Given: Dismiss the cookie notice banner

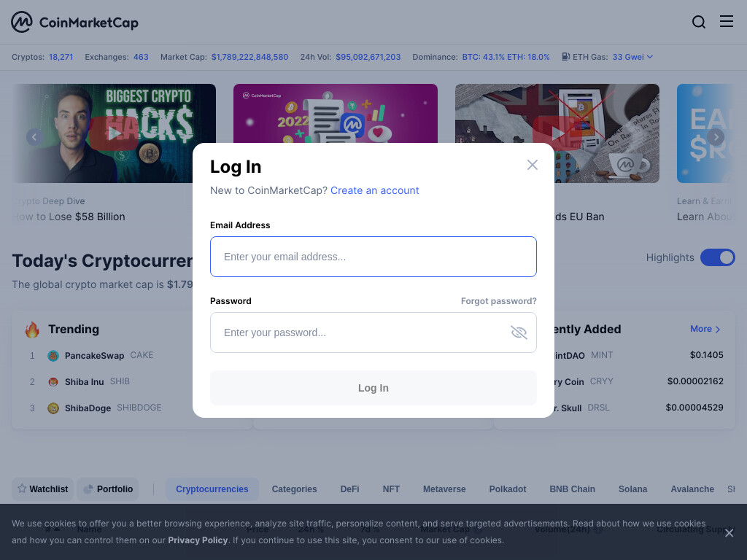Looking at the screenshot, I should (x=729, y=533).
